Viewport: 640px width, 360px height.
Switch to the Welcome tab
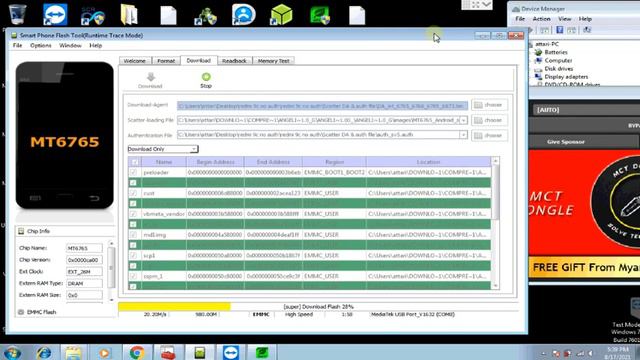[x=135, y=61]
